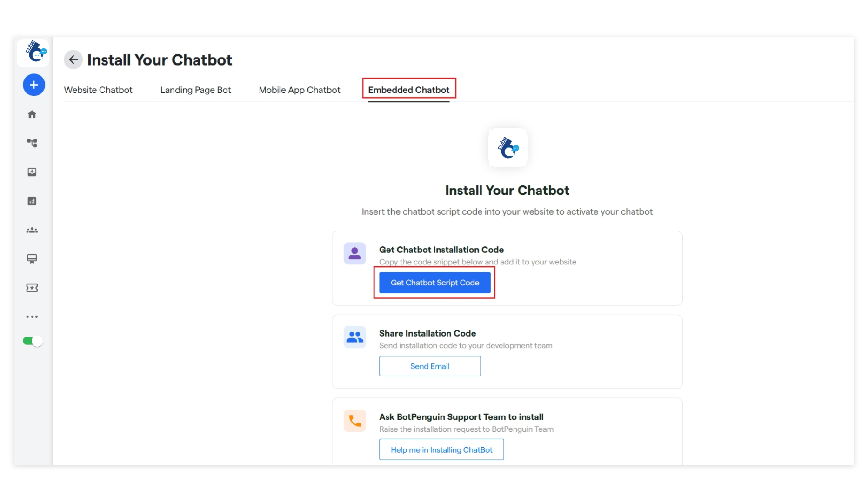Image resolution: width=868 pixels, height=502 pixels.
Task: Open the chatbot flow builder icon
Action: click(x=33, y=144)
